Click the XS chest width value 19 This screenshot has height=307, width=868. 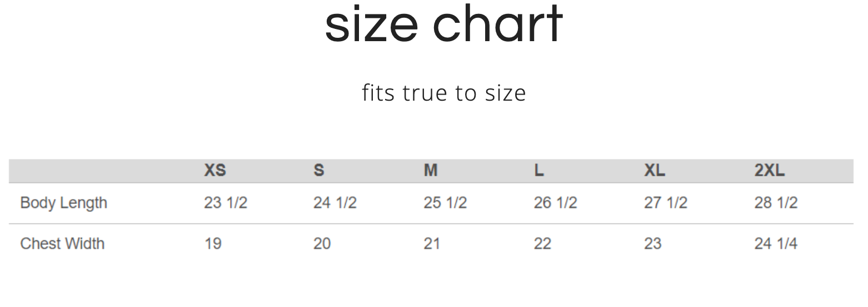212,244
